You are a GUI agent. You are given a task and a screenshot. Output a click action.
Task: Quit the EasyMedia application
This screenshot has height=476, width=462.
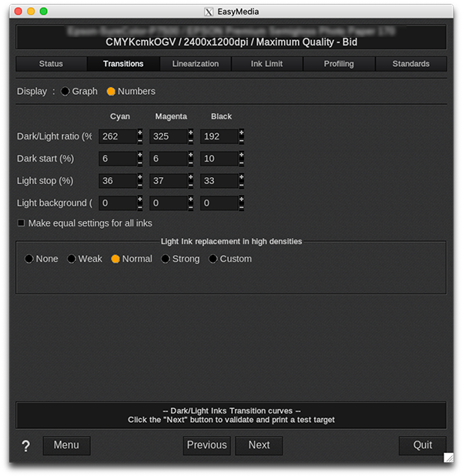tap(422, 445)
